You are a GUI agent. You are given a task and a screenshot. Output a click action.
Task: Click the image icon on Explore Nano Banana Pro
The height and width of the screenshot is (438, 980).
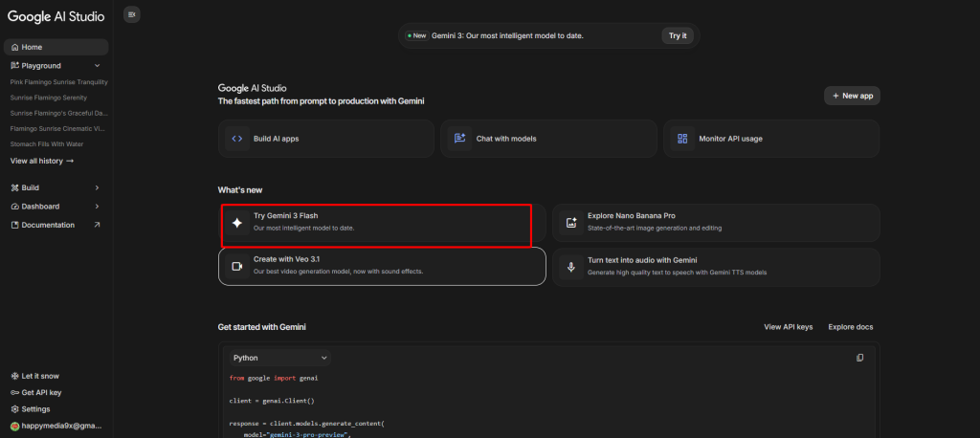point(571,222)
